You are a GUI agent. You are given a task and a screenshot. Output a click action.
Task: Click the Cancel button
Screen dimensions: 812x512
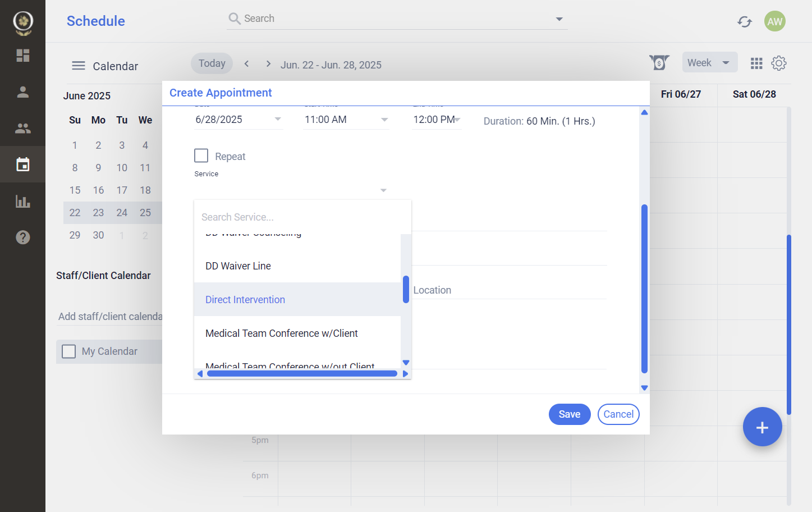(x=618, y=414)
